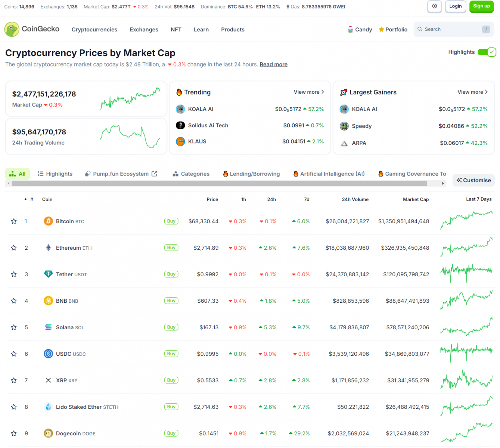Open the Products nav menu

pyautogui.click(x=233, y=29)
